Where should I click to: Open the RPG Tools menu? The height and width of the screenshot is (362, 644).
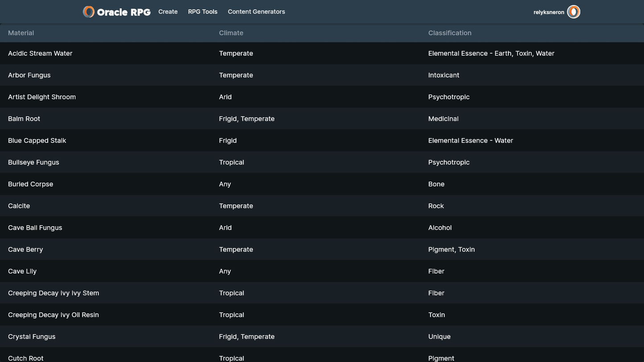coord(203,12)
